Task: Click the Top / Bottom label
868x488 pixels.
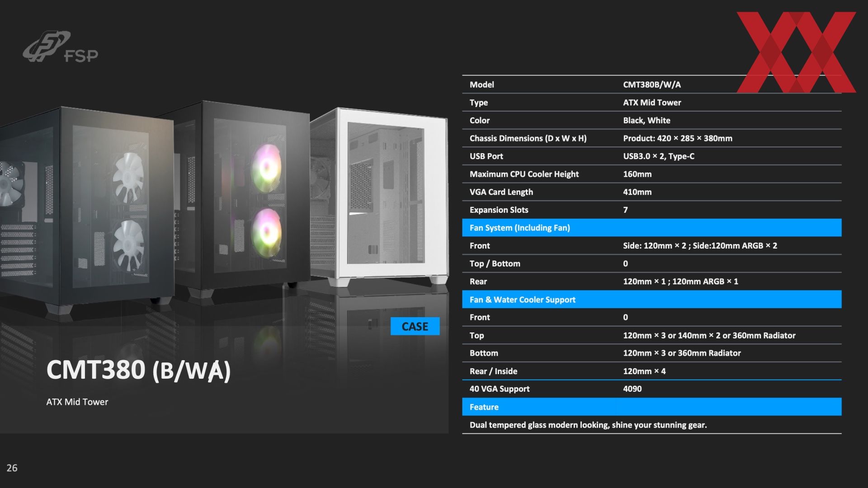Action: point(495,263)
